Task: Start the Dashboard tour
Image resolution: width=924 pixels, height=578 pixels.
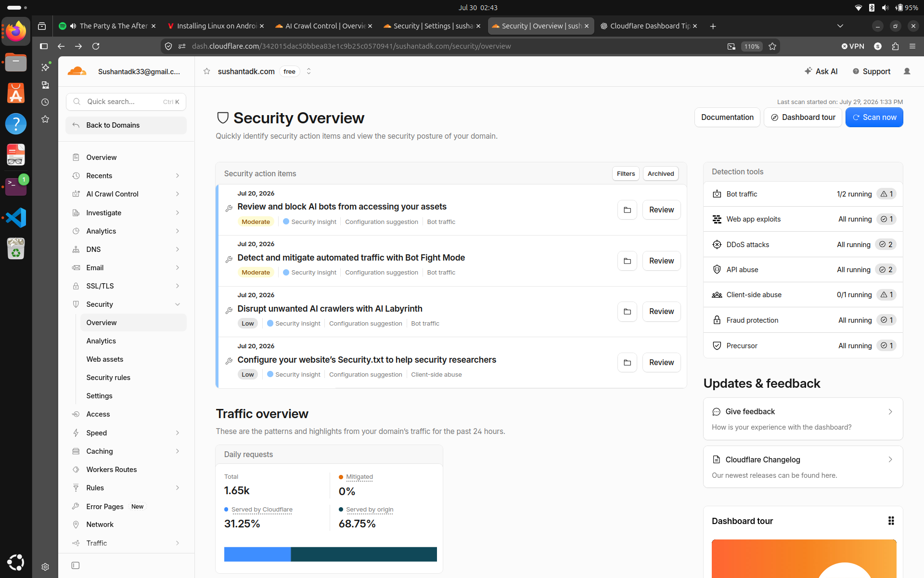Action: point(803,118)
